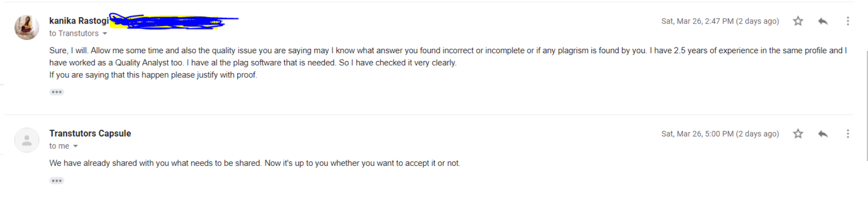The width and height of the screenshot is (868, 197).
Task: Show recipient details next to 'to Transtutors'
Action: [x=105, y=33]
